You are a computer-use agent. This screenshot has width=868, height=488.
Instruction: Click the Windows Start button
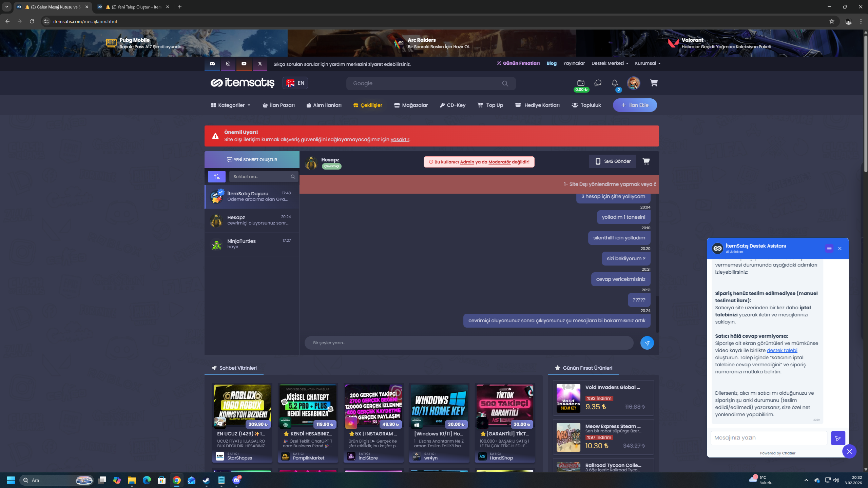(11, 480)
